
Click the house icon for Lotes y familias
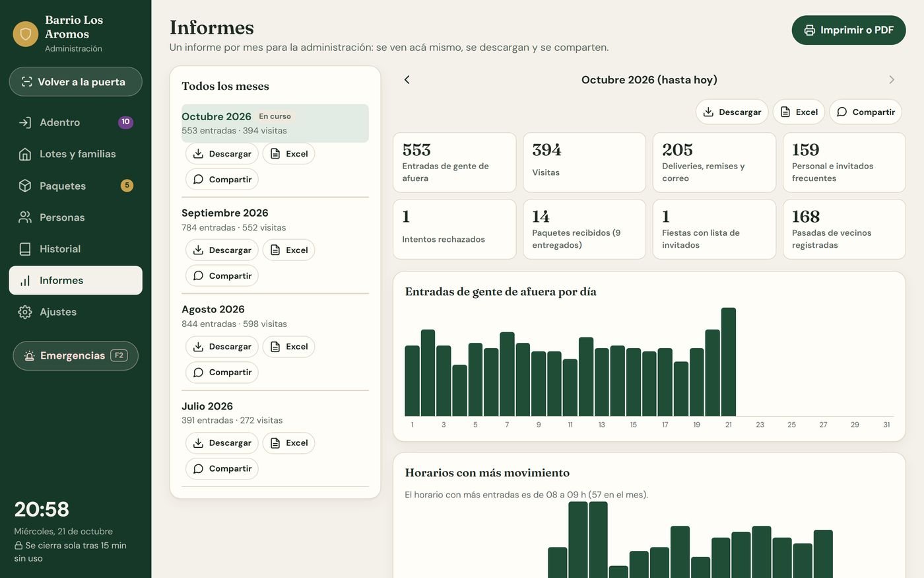25,154
